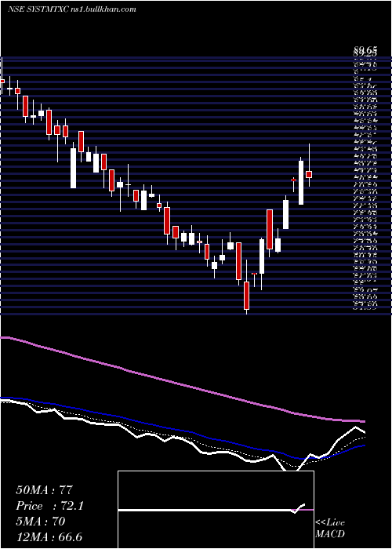The image size is (392, 549).
Task: Click the 'NSE SYSTMTXC ns1.bullkhan.com' title text
Action: [x=72, y=9]
